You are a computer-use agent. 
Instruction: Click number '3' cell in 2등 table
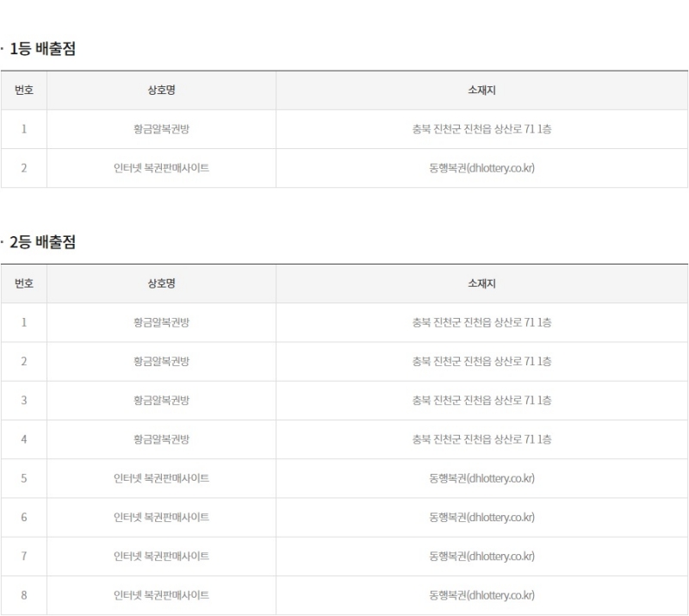24,400
